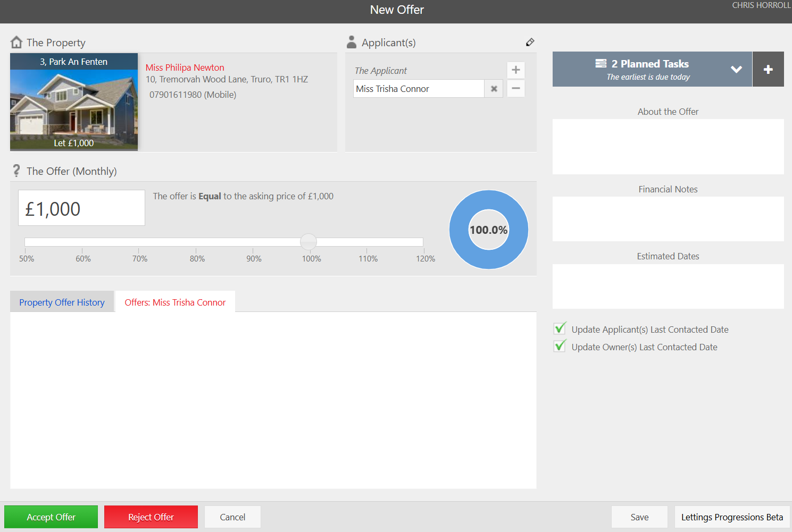
Task: Click the About the Offer text box
Action: [668, 147]
